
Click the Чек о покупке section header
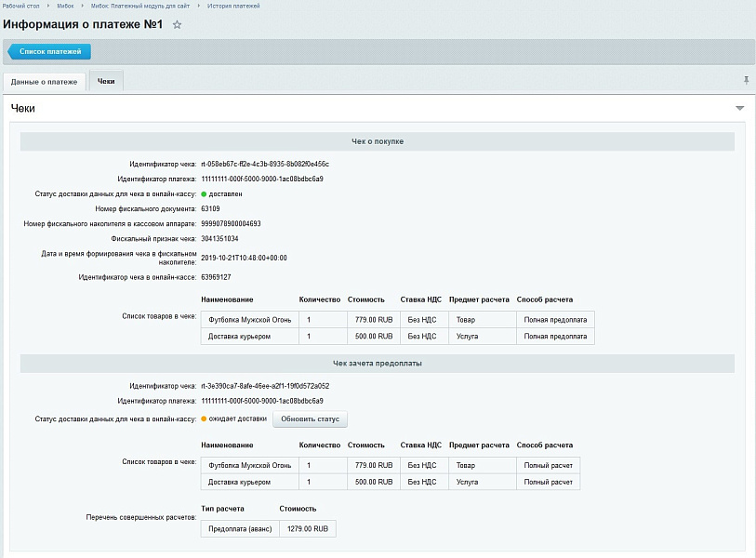pos(377,141)
